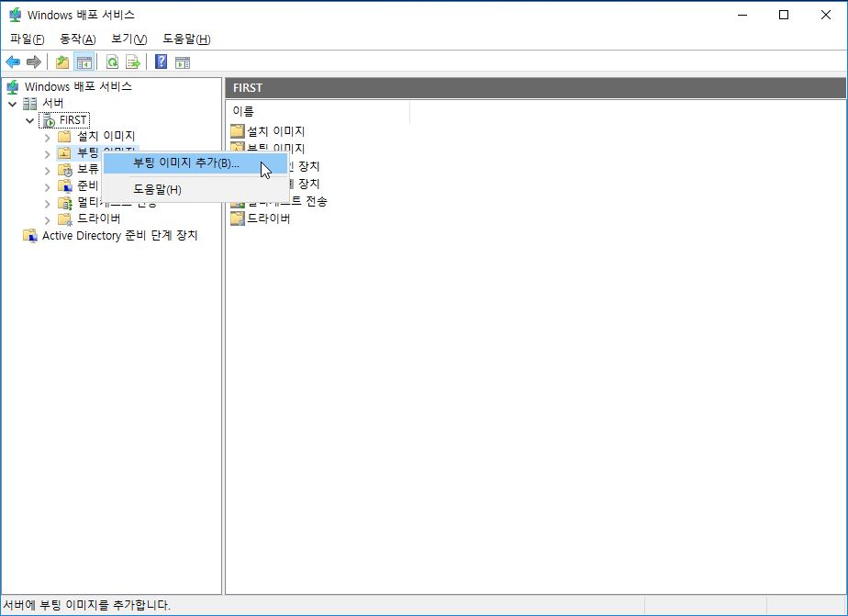
Task: Click the Back arrow toolbar icon
Action: coord(13,62)
